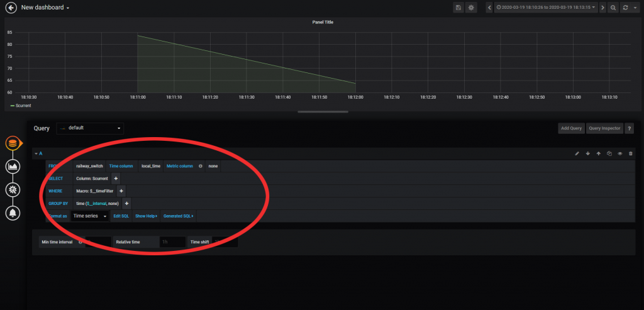Collapse query A row
This screenshot has height=310, width=644.
click(38, 153)
